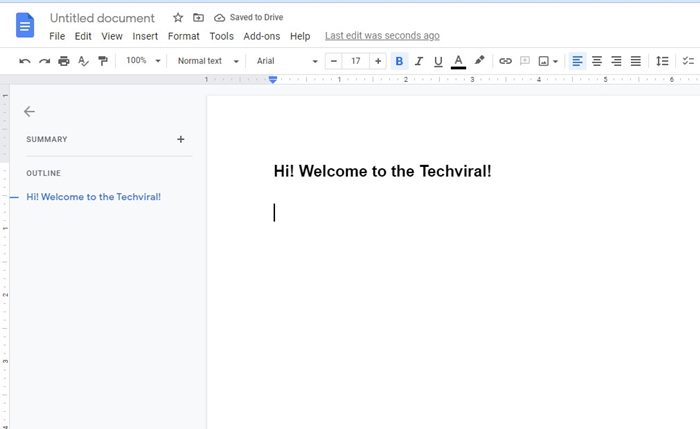Select Right align
This screenshot has height=429, width=700.
(617, 61)
